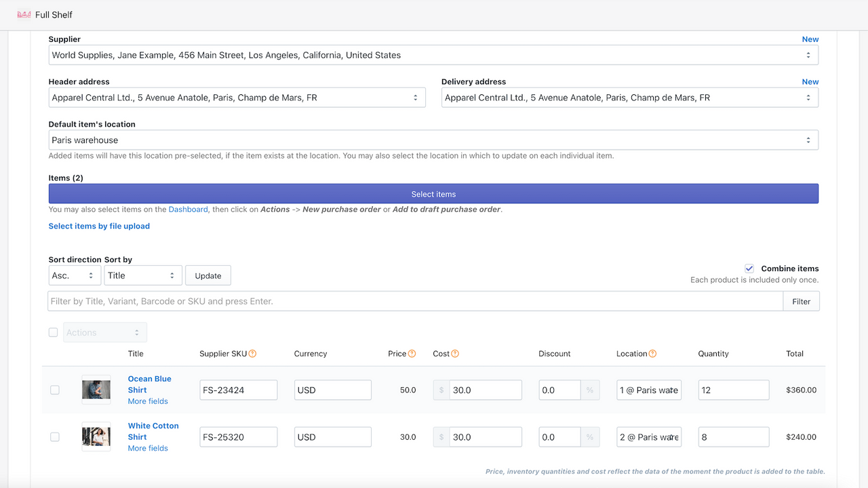Click the Discount column header

pyautogui.click(x=555, y=354)
